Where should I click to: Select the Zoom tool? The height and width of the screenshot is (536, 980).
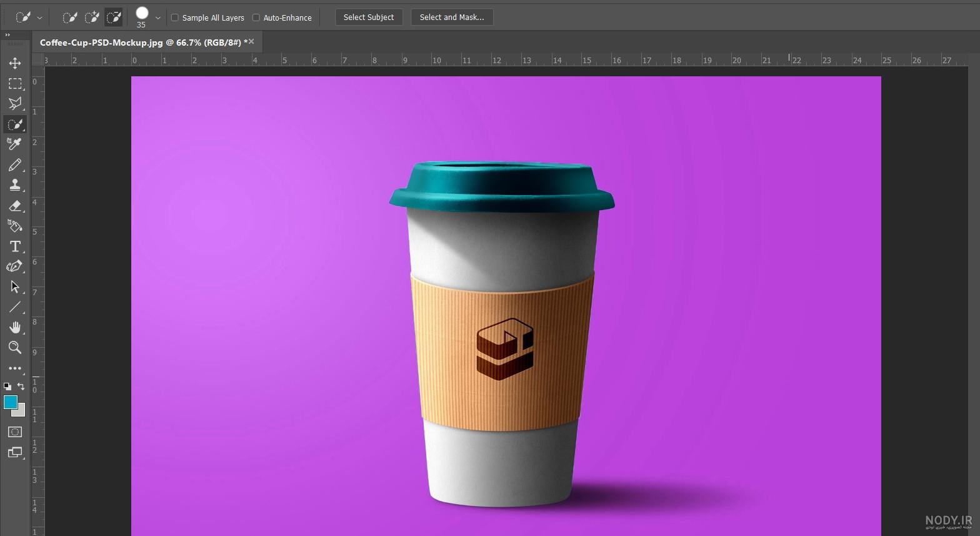coord(15,348)
